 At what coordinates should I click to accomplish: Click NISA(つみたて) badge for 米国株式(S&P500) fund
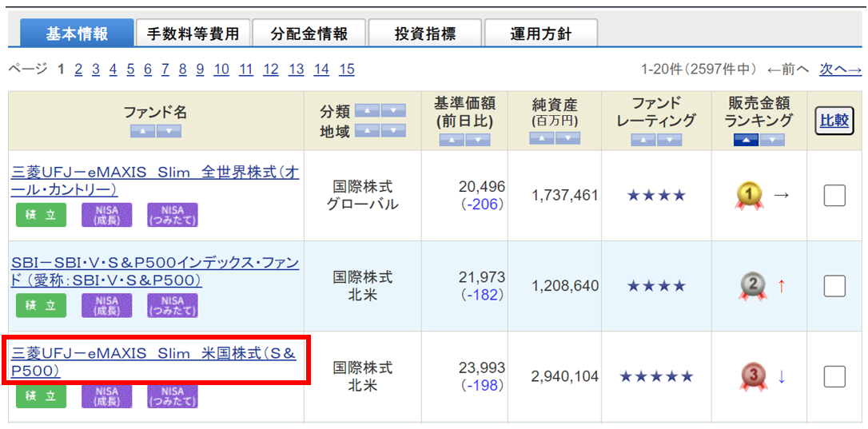tap(172, 396)
